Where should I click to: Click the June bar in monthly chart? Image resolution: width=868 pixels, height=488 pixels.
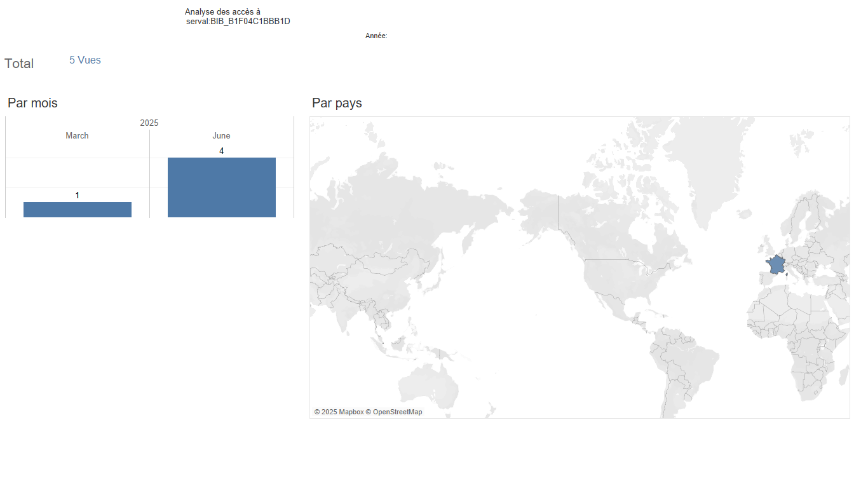[221, 187]
